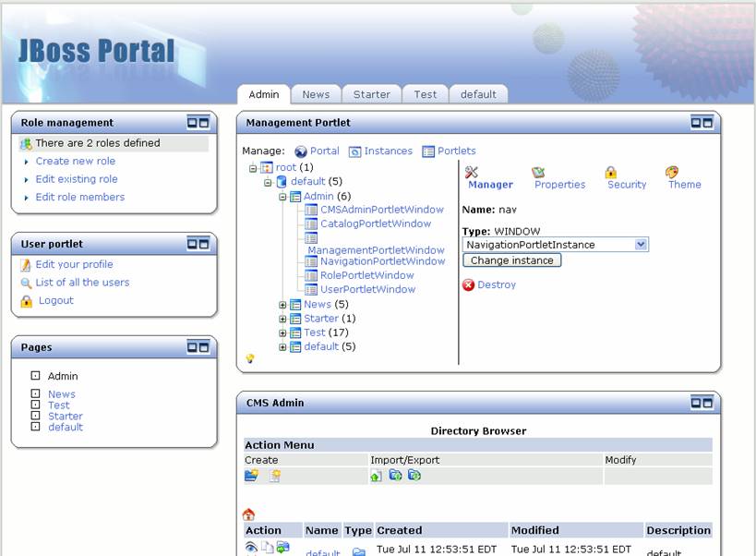Select ManagementPortletWindow in the tree
Viewport: 756px width, 556px height.
pyautogui.click(x=376, y=250)
